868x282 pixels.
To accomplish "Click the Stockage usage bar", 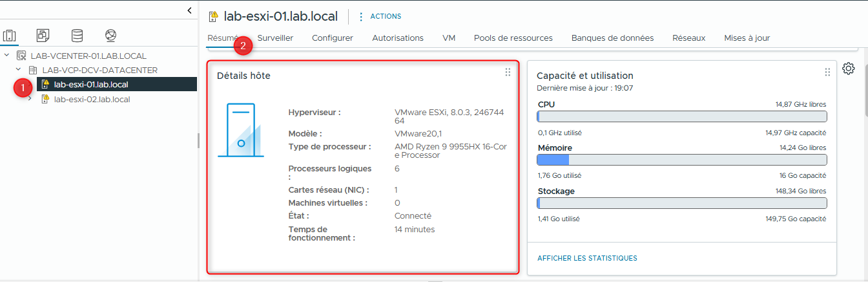I will [682, 203].
